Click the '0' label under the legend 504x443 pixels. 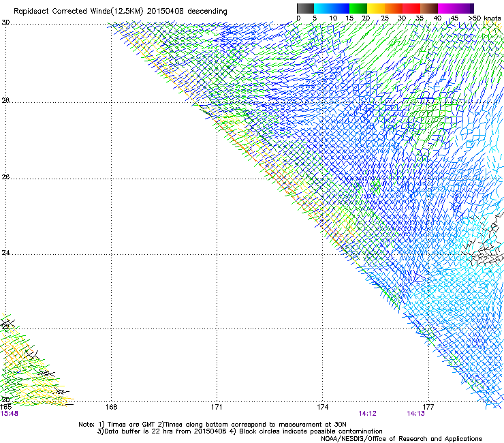pos(298,18)
